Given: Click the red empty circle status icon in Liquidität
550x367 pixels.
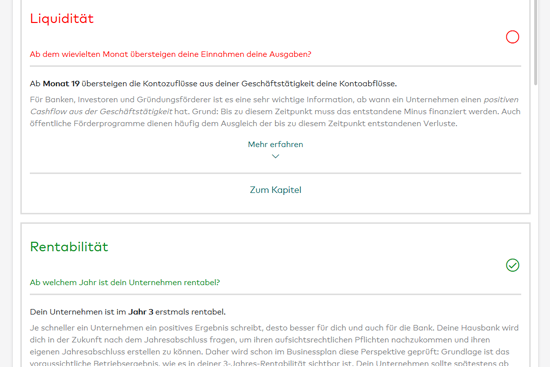Looking at the screenshot, I should (x=512, y=37).
